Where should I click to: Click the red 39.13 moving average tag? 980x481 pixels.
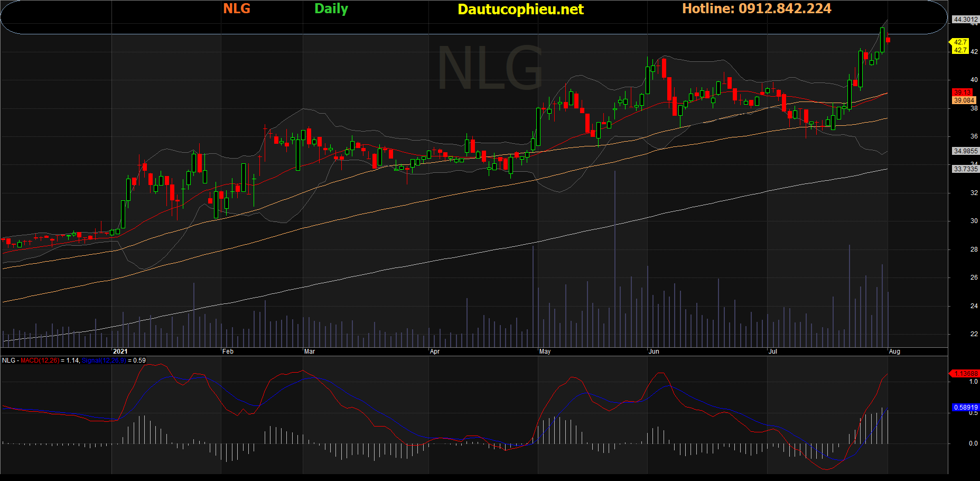click(962, 92)
